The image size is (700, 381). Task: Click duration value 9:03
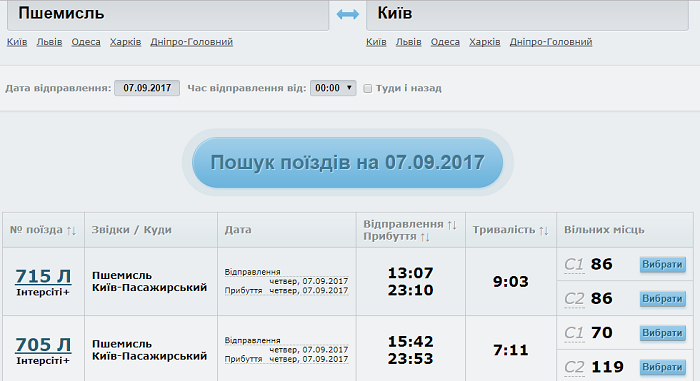pyautogui.click(x=511, y=282)
